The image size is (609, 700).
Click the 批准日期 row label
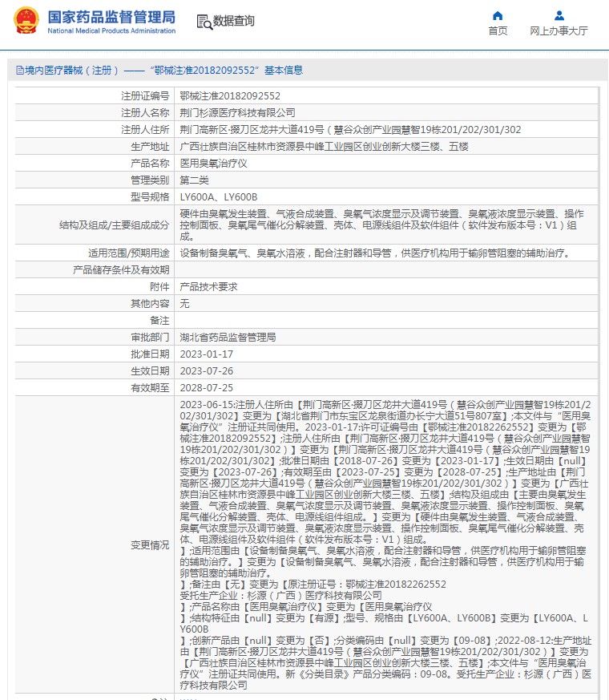pyautogui.click(x=150, y=354)
